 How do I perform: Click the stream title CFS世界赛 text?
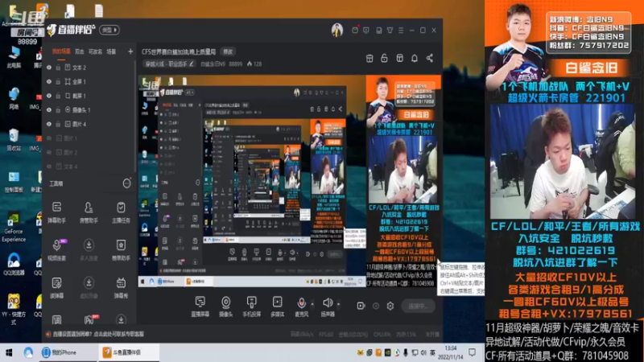pos(179,51)
